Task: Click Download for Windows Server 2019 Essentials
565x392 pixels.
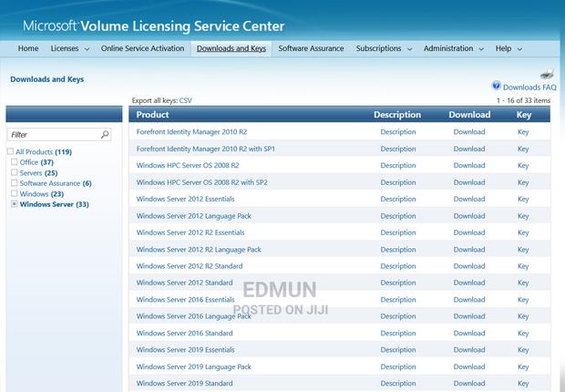Action: point(469,350)
